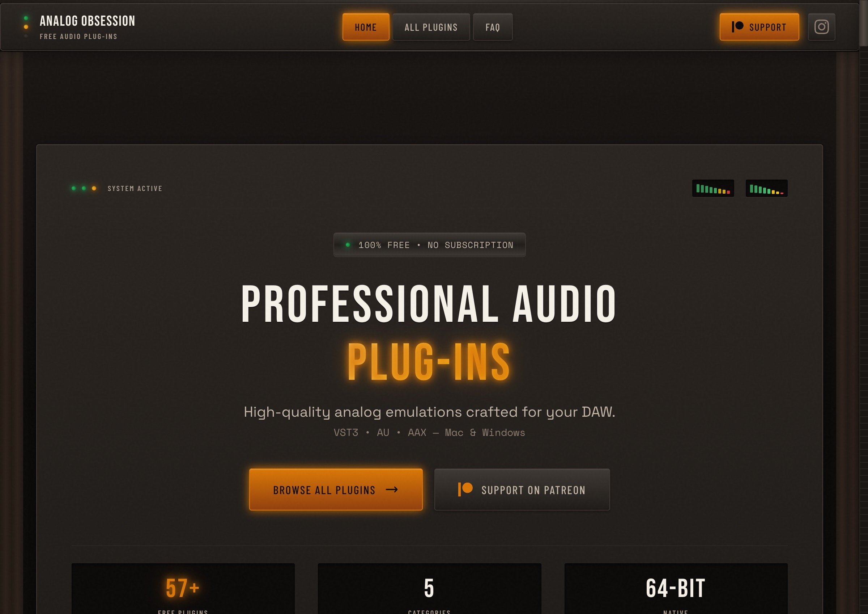Click the Patreon icon in the Support button

coord(737,26)
